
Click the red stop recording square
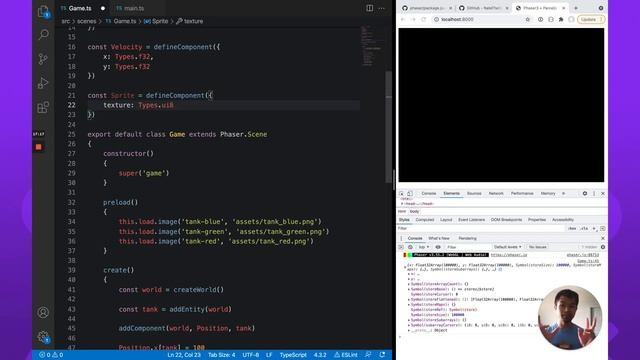point(39,147)
